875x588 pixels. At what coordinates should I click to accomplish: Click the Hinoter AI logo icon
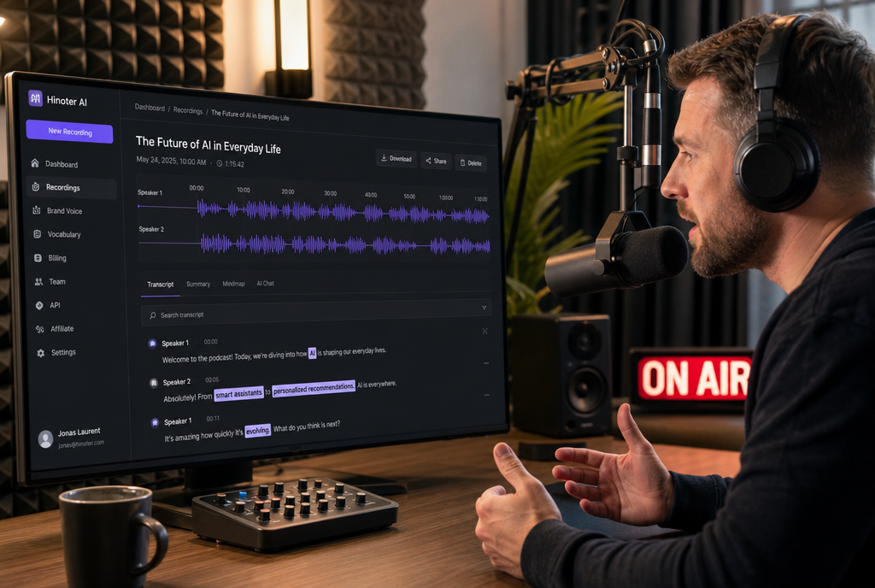(x=36, y=98)
